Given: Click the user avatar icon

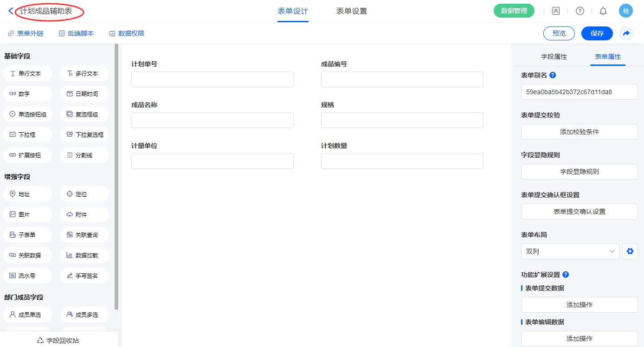Looking at the screenshot, I should 625,11.
